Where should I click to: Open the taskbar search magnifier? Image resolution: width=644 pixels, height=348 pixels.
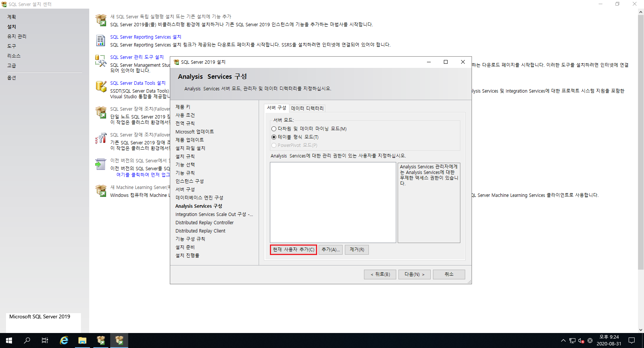tap(27, 340)
